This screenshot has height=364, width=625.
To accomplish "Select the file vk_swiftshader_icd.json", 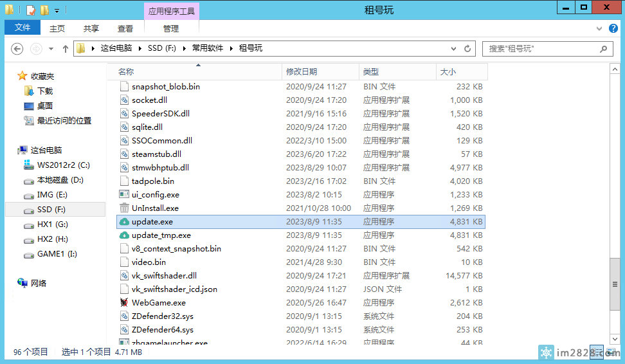I will [x=301, y=289].
